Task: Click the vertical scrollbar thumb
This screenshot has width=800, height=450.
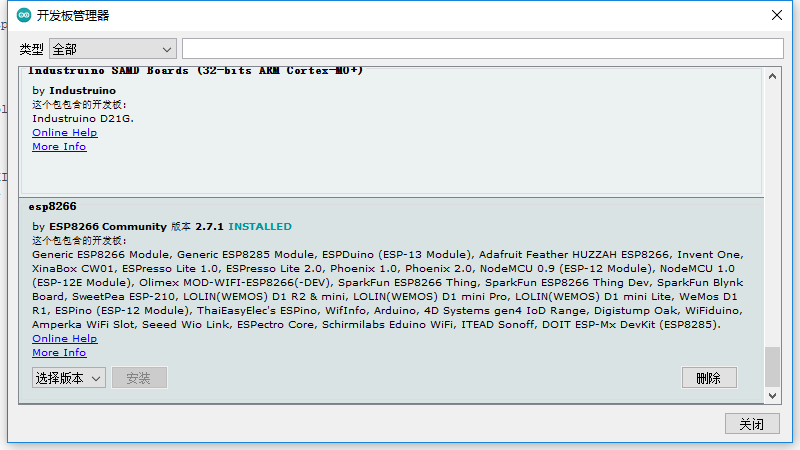Action: coord(772,367)
